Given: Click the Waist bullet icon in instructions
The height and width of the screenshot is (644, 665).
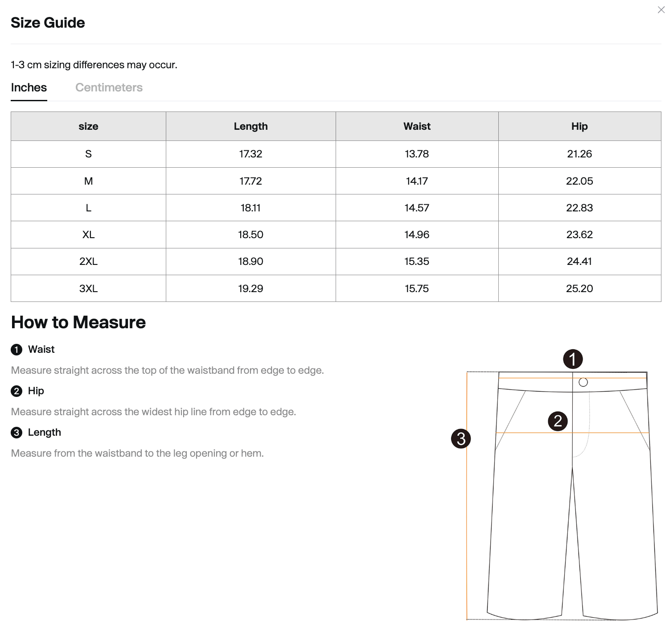Looking at the screenshot, I should click(16, 350).
